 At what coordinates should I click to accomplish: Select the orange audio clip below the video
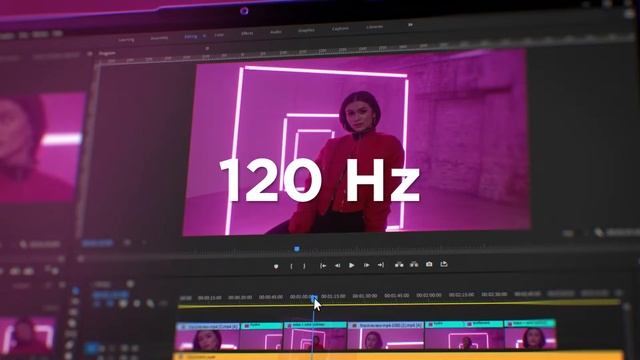(398, 356)
